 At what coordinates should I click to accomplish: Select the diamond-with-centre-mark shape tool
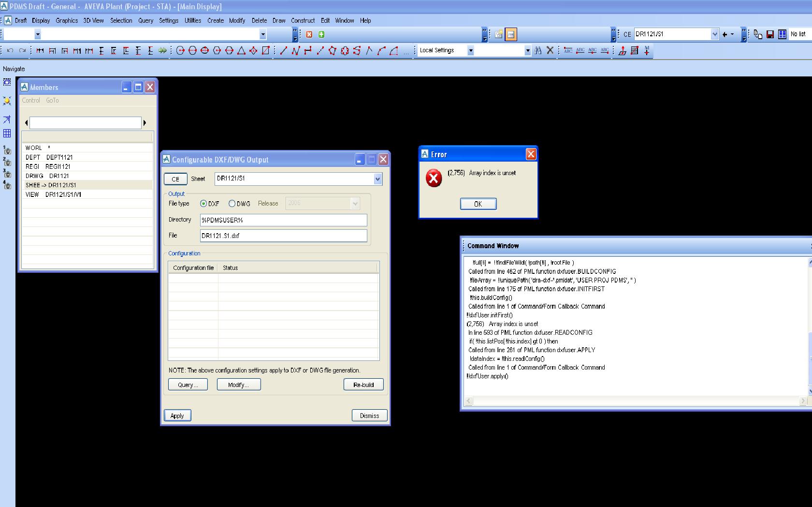pos(253,50)
